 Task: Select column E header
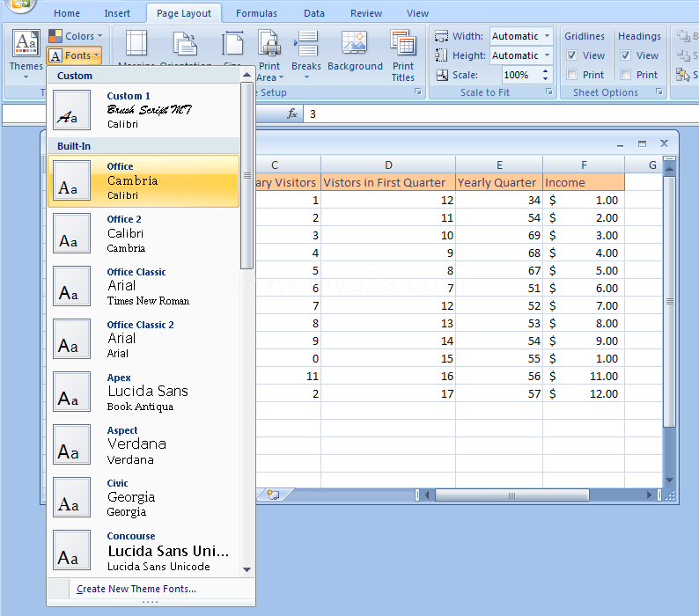pyautogui.click(x=499, y=165)
